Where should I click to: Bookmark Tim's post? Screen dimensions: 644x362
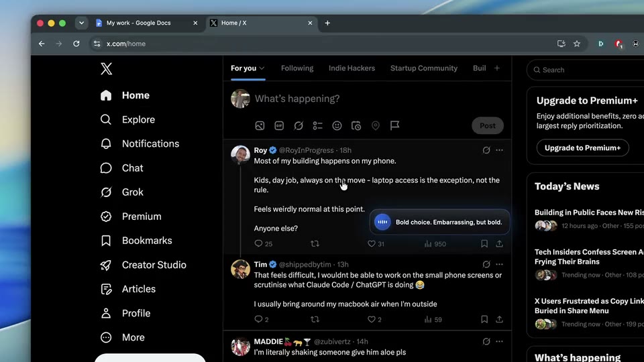tap(484, 319)
